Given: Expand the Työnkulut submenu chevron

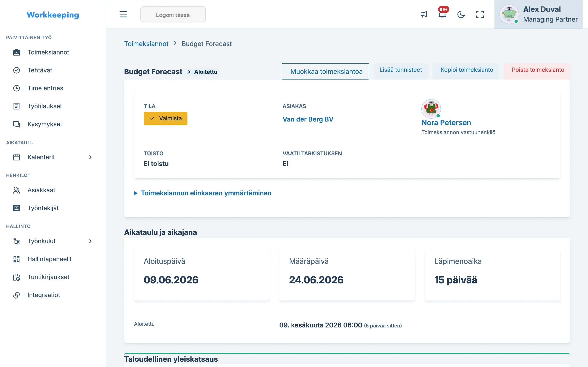Looking at the screenshot, I should point(90,241).
